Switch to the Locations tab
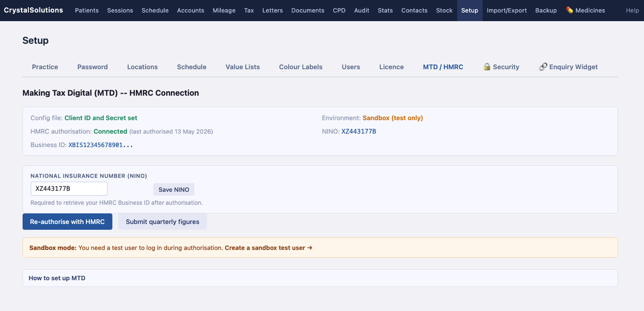Image resolution: width=644 pixels, height=311 pixels. (x=143, y=67)
